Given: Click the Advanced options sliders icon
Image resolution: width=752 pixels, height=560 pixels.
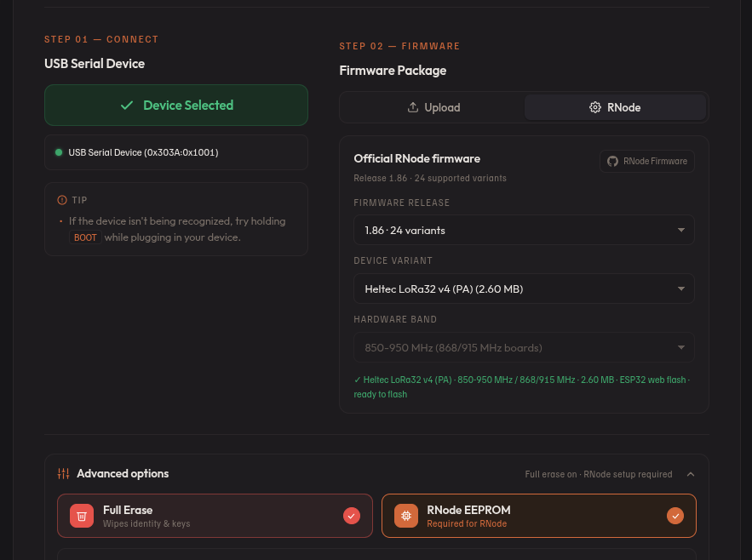Looking at the screenshot, I should coord(63,474).
